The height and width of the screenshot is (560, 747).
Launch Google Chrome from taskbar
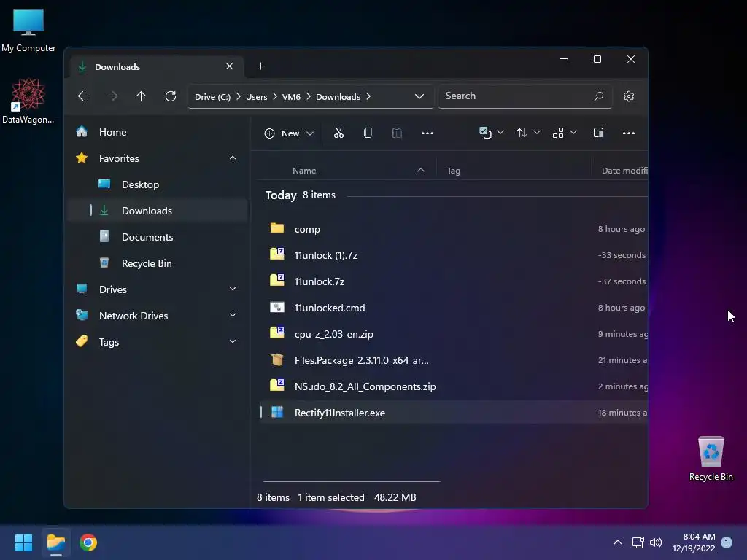tap(88, 542)
